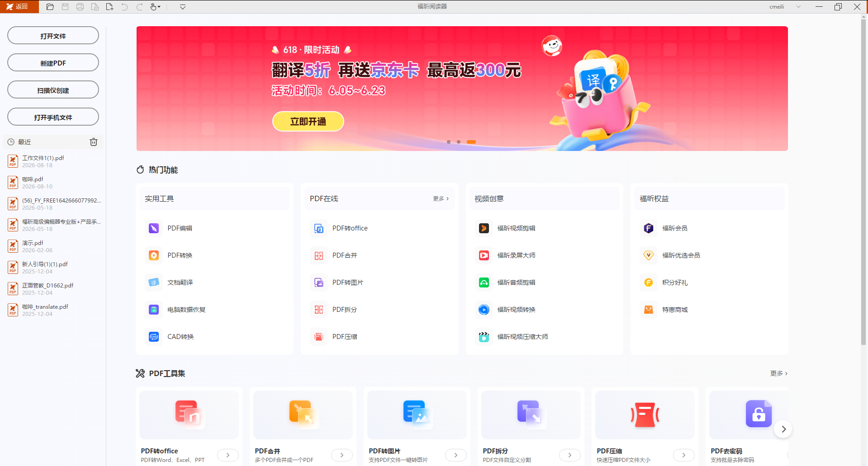Open the PDF合并 card thumbnail
Viewport: 868px width, 466px height.
coord(303,415)
